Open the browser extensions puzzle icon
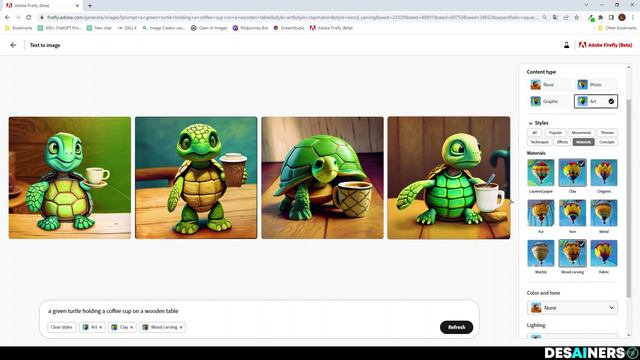 (601, 17)
